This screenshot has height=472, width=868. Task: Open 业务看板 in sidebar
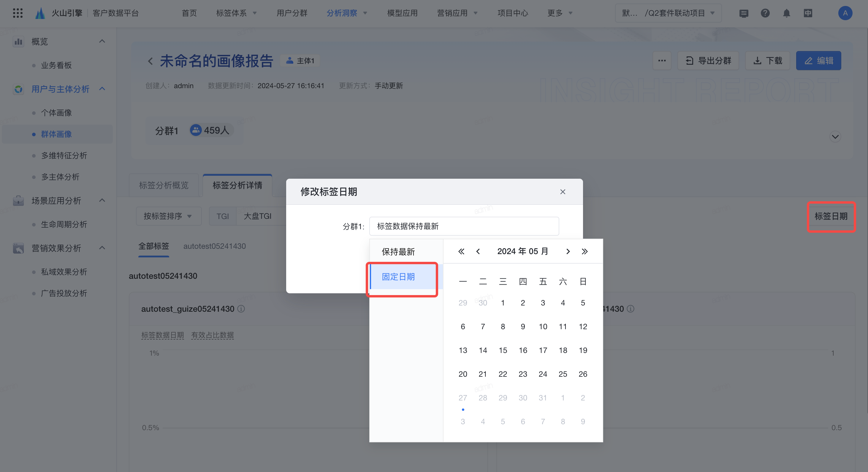click(x=56, y=65)
